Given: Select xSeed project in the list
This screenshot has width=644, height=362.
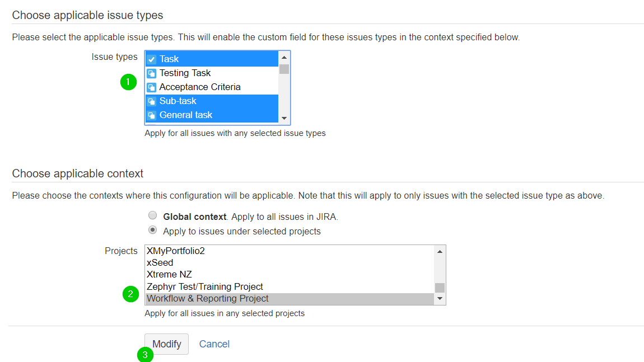Looking at the screenshot, I should [160, 262].
